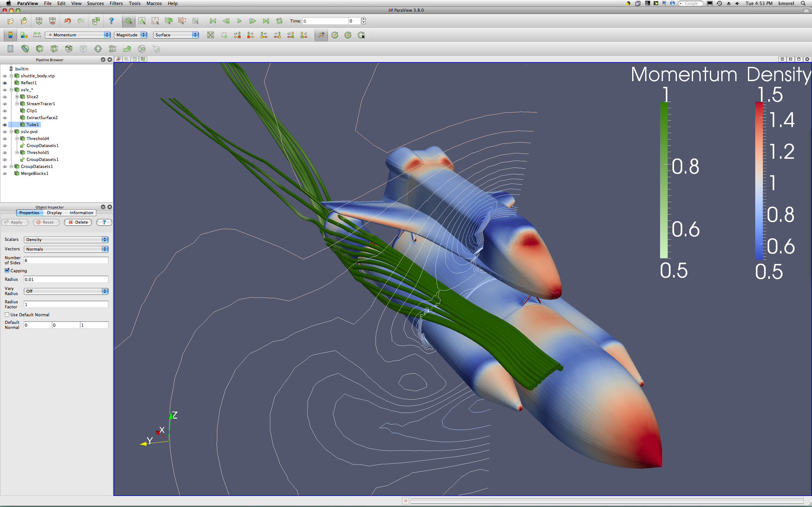Click the Undo arrow icon

point(68,21)
